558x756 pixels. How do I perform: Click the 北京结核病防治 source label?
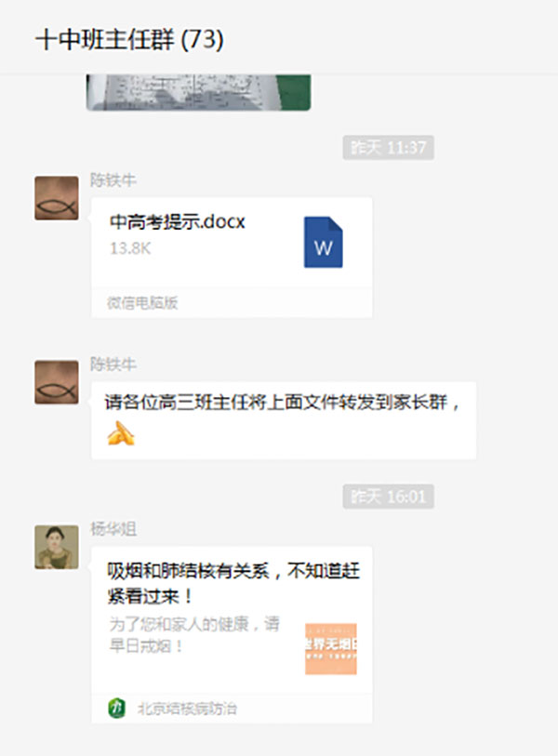(x=187, y=709)
